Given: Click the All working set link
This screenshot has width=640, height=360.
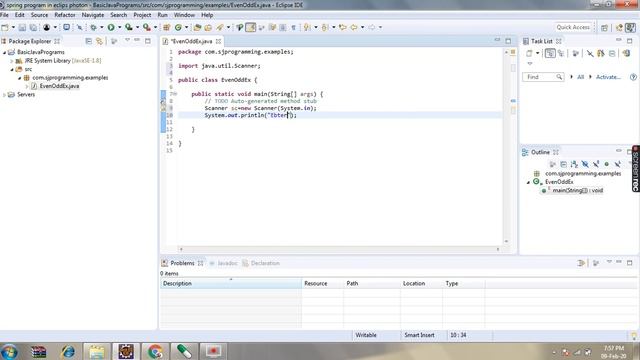Looking at the screenshot, I should (x=580, y=77).
